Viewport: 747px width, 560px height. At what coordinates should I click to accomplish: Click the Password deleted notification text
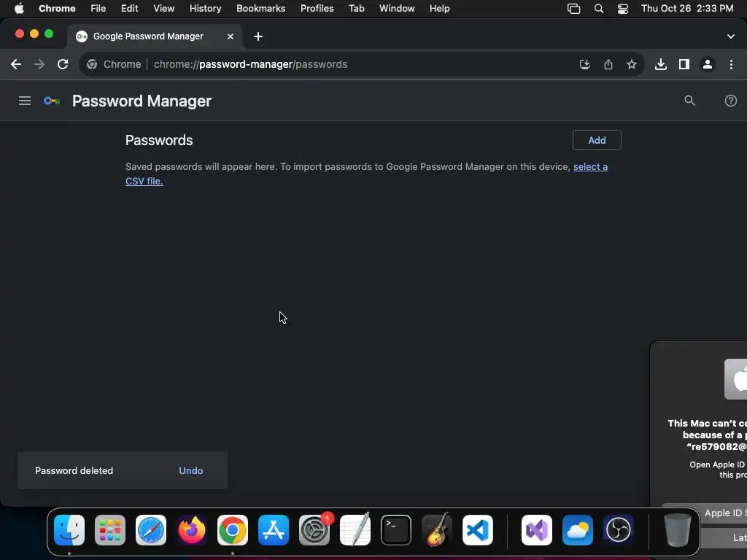point(74,470)
